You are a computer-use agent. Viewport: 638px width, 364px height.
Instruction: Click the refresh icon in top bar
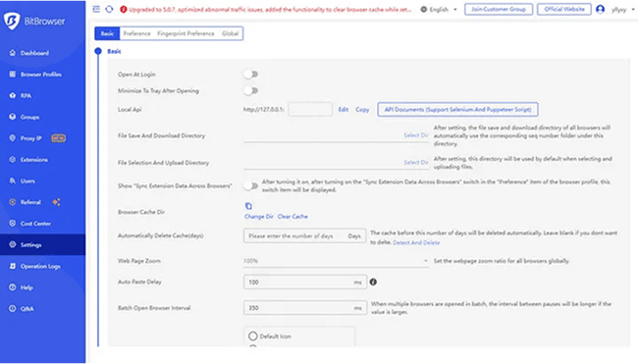(x=109, y=9)
